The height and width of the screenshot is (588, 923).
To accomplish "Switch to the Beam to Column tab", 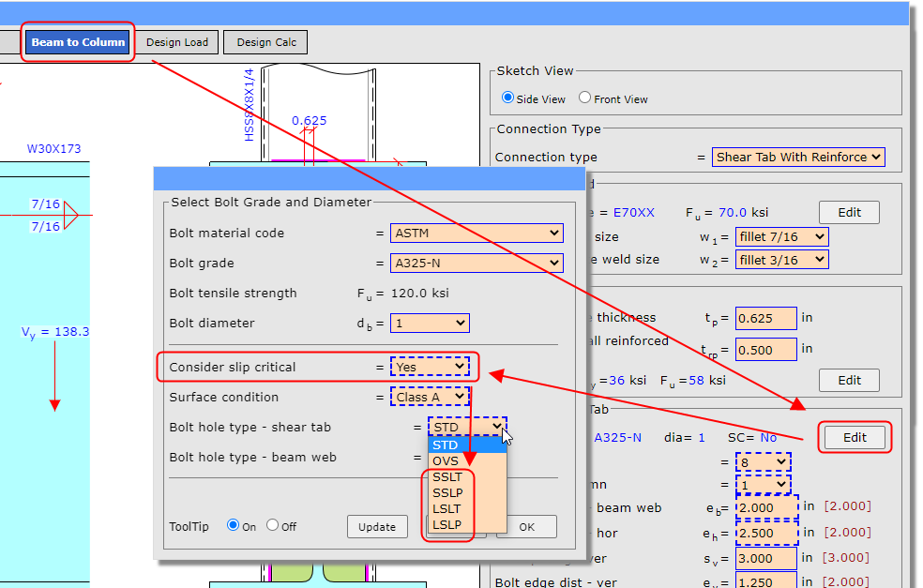I will (78, 42).
